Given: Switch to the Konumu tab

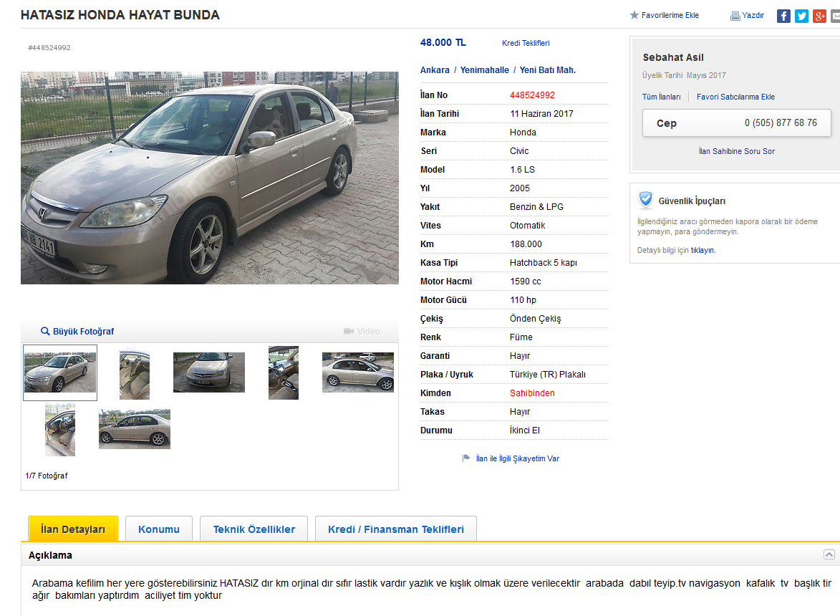Looking at the screenshot, I should point(159,529).
